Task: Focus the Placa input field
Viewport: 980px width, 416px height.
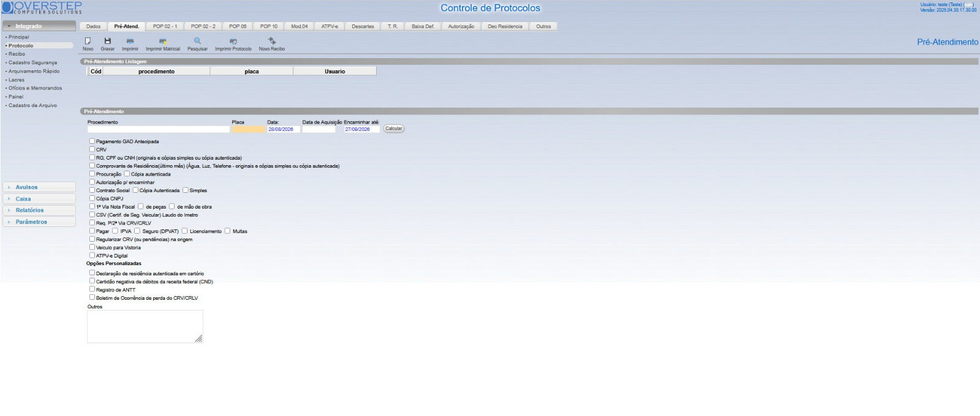Action: (249, 129)
